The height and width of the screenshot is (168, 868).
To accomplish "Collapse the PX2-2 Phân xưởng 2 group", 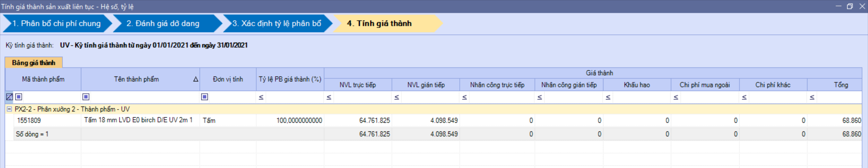I will 9,109.
